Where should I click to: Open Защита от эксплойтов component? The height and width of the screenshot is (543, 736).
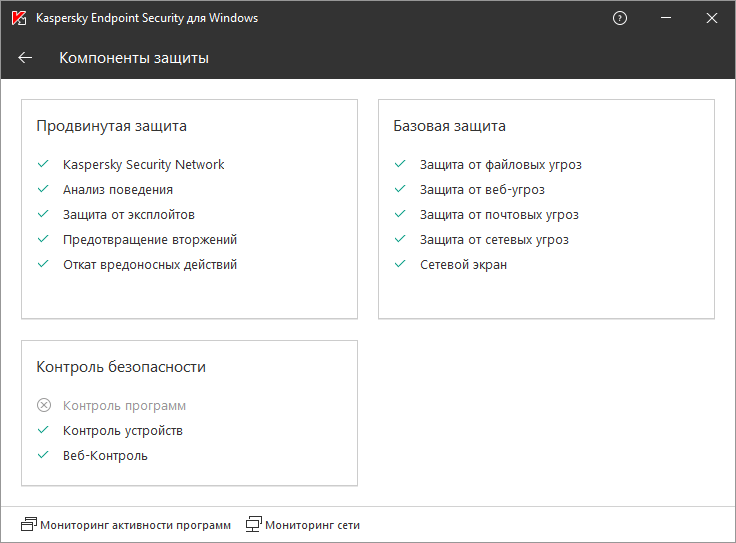pos(128,214)
